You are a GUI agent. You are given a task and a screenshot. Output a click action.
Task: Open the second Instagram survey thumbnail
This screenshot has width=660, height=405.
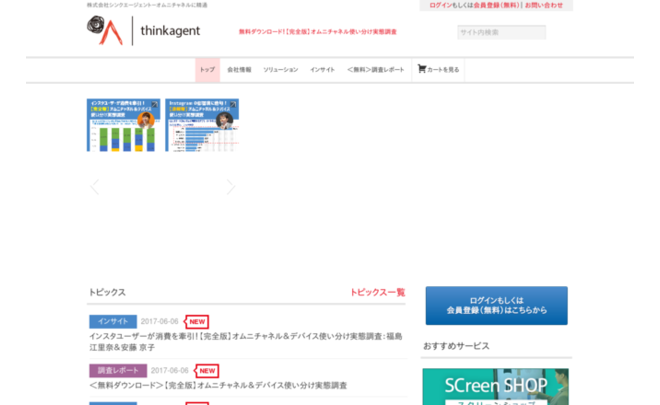tap(202, 124)
